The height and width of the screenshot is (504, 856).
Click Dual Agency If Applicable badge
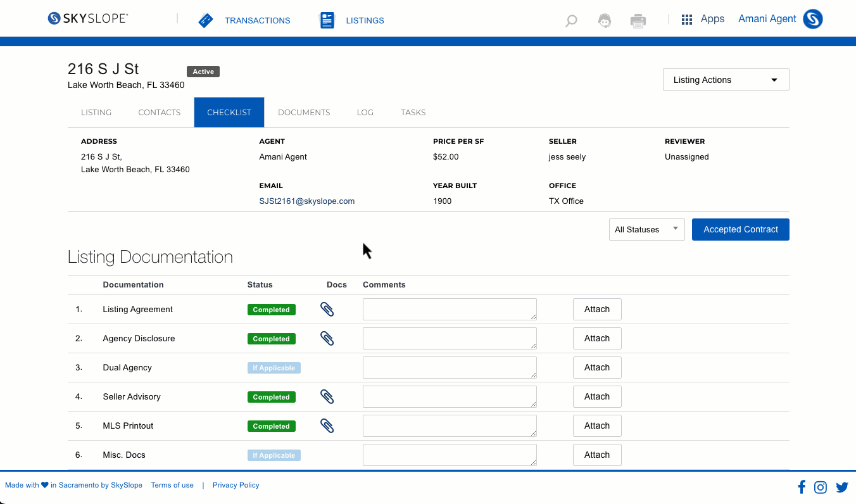pos(274,368)
